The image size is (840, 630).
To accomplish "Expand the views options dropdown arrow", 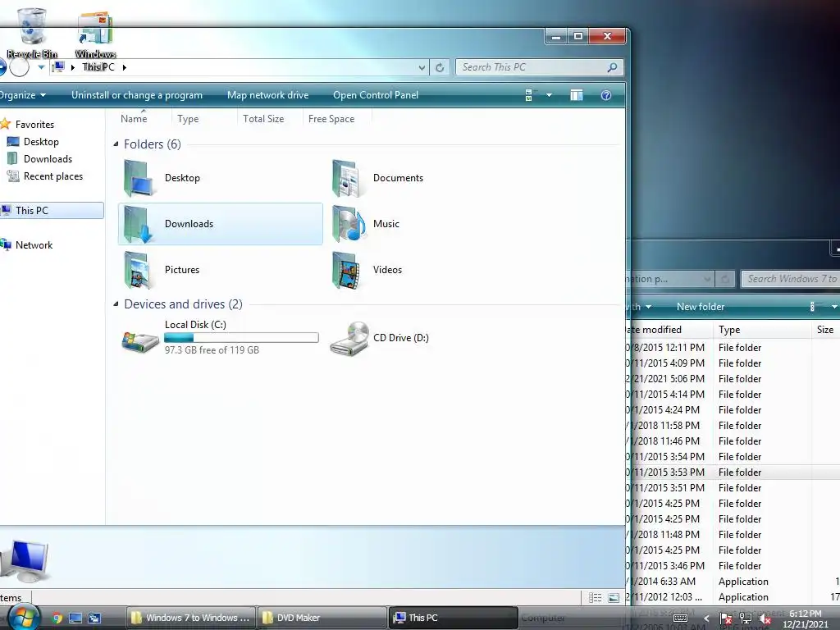I will 549,95.
